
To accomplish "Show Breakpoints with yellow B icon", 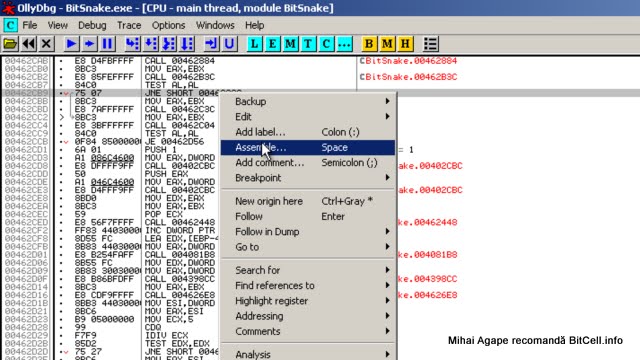I will (369, 44).
